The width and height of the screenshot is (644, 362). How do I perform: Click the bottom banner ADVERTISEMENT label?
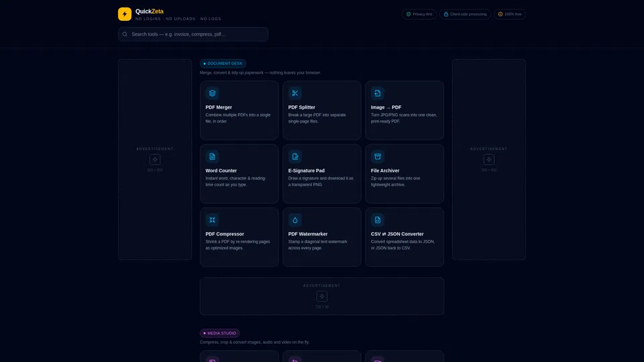pyautogui.click(x=322, y=286)
